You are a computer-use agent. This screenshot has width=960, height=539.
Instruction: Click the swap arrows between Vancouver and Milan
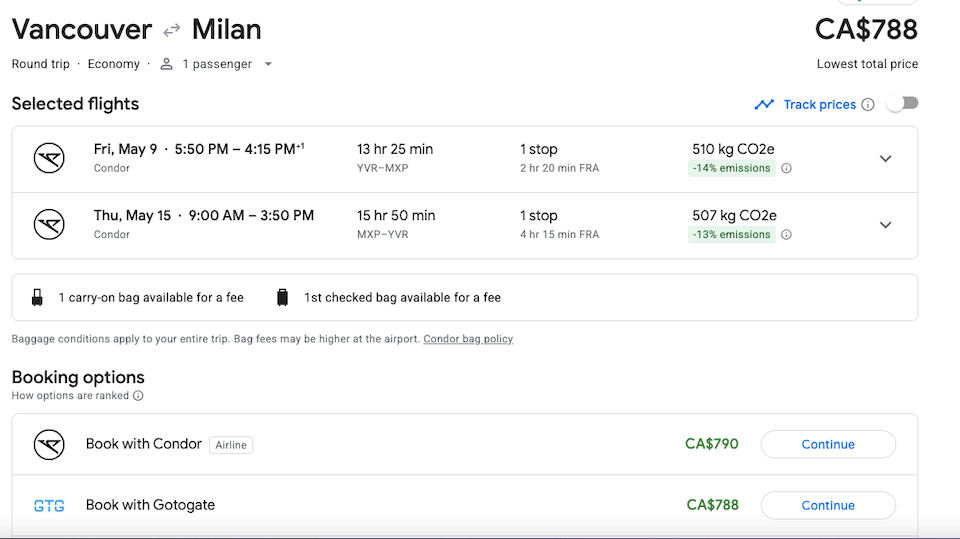172,29
